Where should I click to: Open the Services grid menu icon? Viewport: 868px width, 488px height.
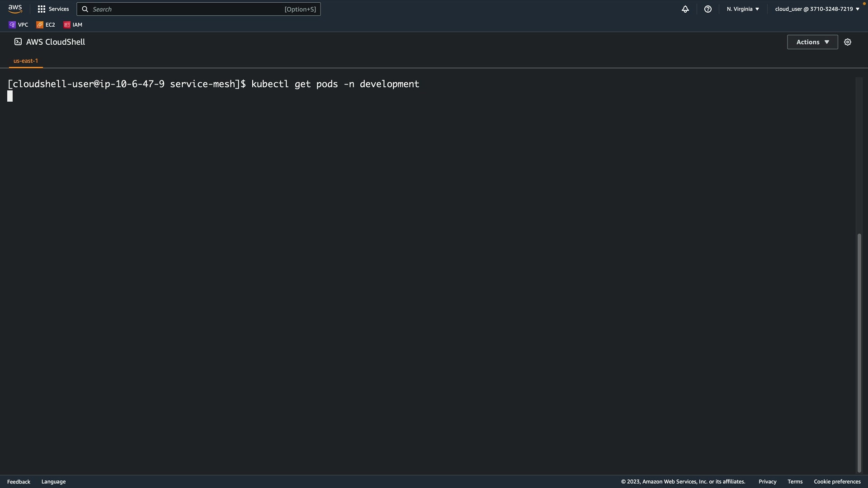pyautogui.click(x=41, y=9)
